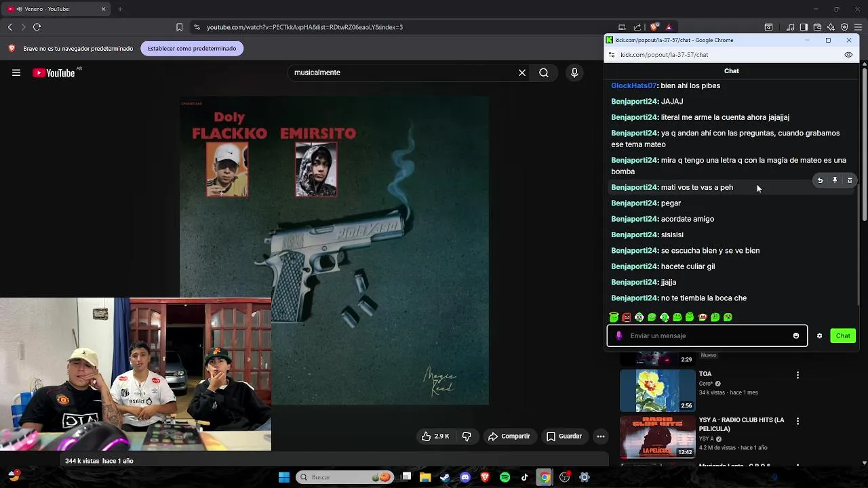Open the YSY A Radio Club Hits thumbnail
The image size is (868, 488).
pyautogui.click(x=658, y=437)
